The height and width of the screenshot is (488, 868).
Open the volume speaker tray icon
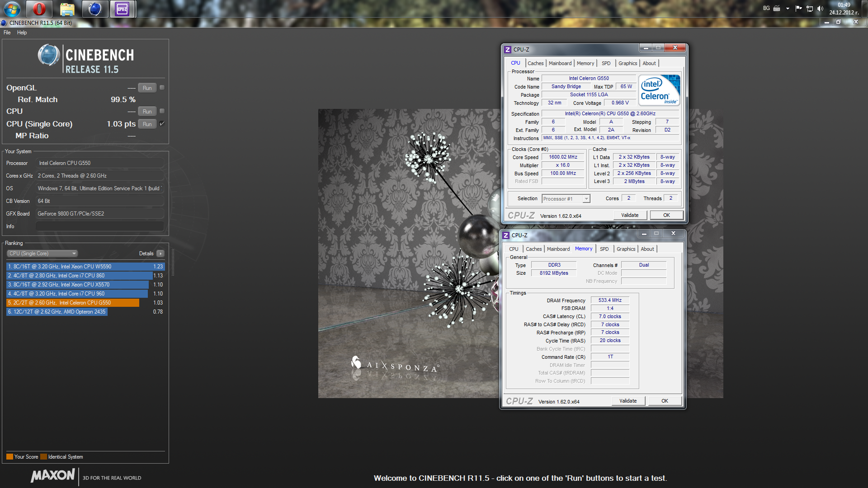[821, 9]
